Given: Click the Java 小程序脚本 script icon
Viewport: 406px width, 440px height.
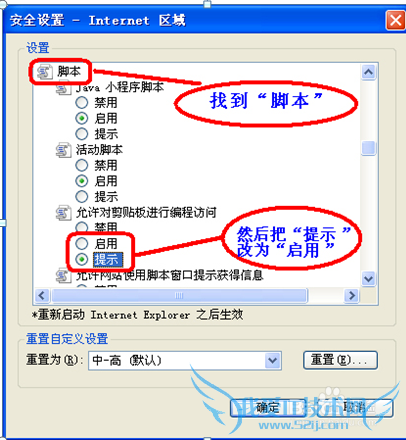Looking at the screenshot, I should [63, 88].
